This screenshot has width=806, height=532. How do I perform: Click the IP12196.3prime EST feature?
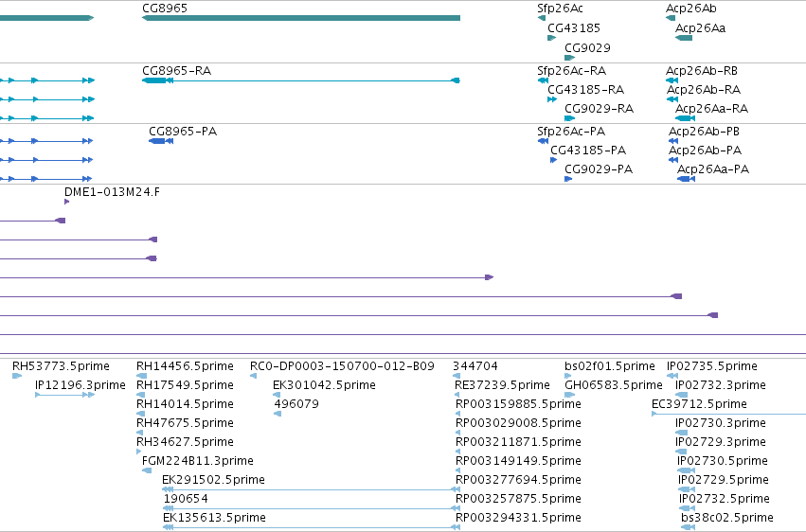coord(64,395)
